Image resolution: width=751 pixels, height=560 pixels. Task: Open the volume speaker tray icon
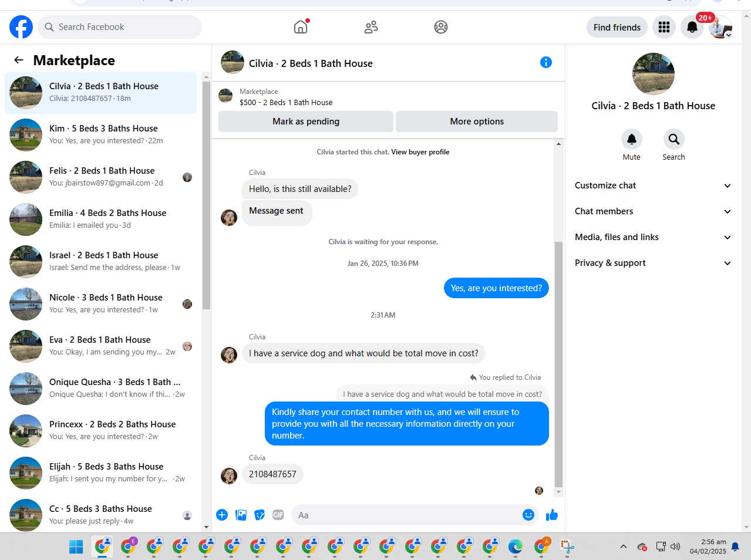coord(675,546)
